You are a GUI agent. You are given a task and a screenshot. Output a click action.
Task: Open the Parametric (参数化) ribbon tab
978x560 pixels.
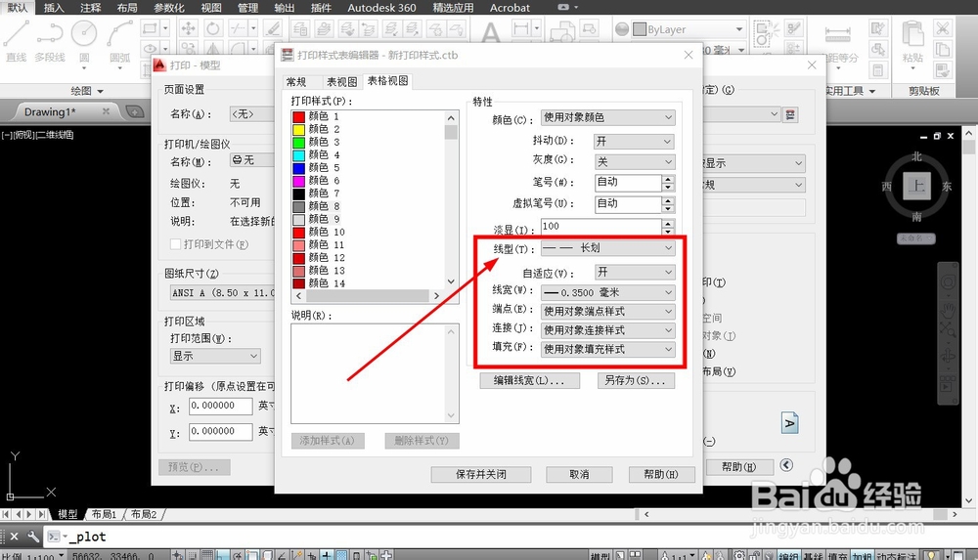click(x=168, y=8)
